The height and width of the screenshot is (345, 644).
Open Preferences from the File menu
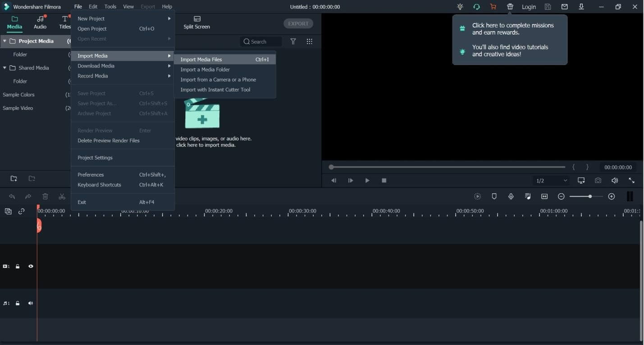pos(123,175)
